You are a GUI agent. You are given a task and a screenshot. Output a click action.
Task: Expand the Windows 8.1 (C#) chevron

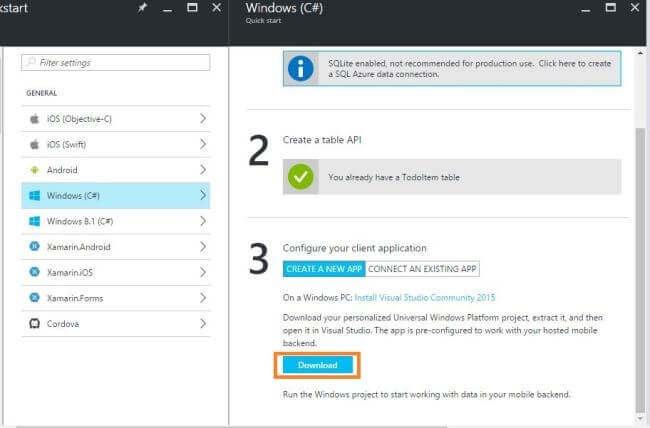(203, 221)
